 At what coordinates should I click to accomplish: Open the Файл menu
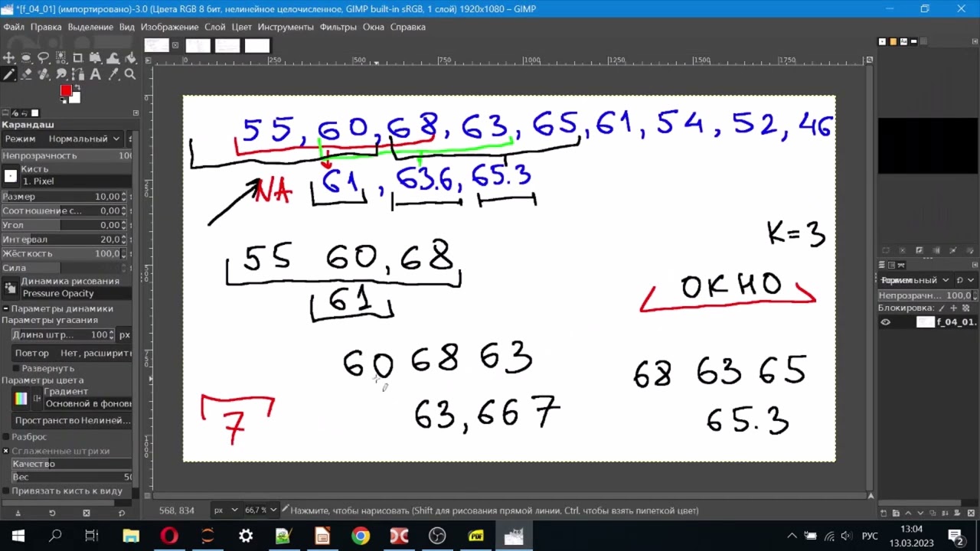pos(14,27)
